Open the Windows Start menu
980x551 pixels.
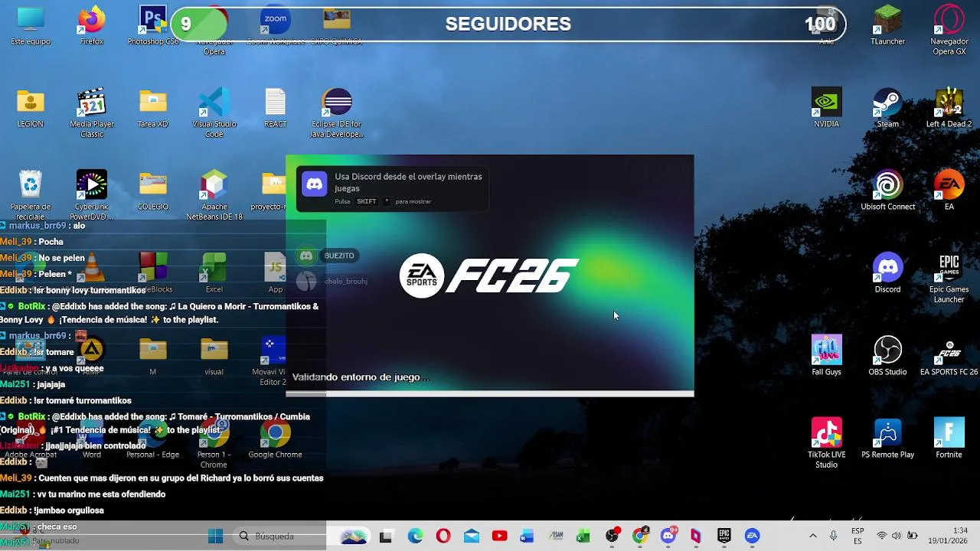215,536
